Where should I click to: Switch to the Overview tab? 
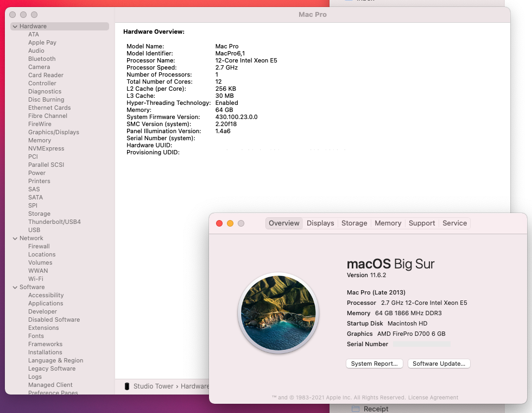(284, 223)
